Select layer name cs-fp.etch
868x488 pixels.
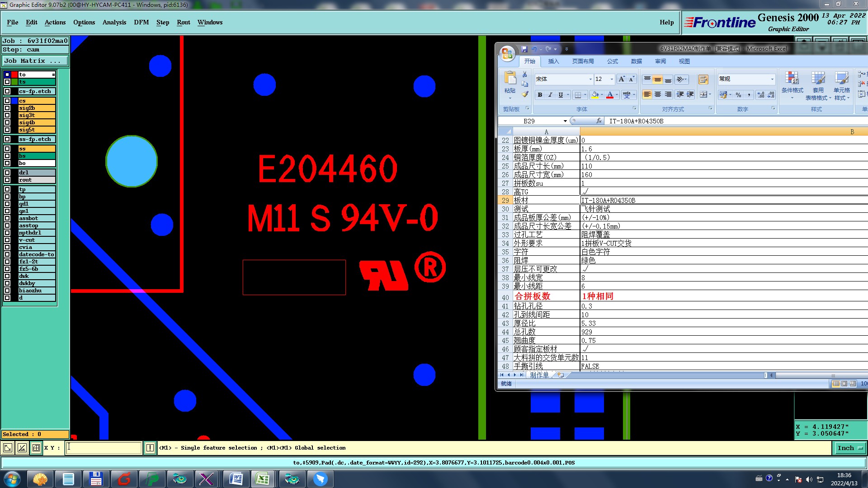pyautogui.click(x=37, y=91)
